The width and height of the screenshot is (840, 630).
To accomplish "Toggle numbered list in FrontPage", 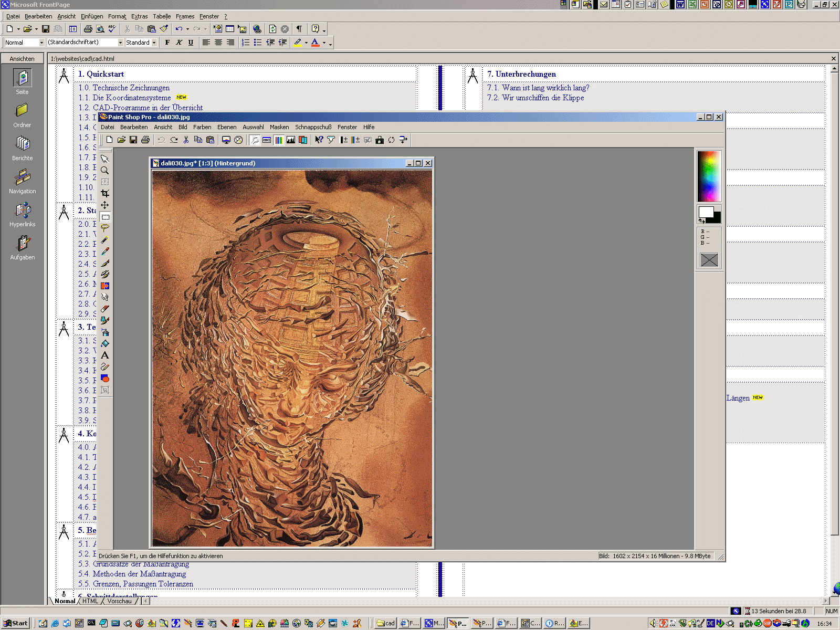I will (x=246, y=43).
